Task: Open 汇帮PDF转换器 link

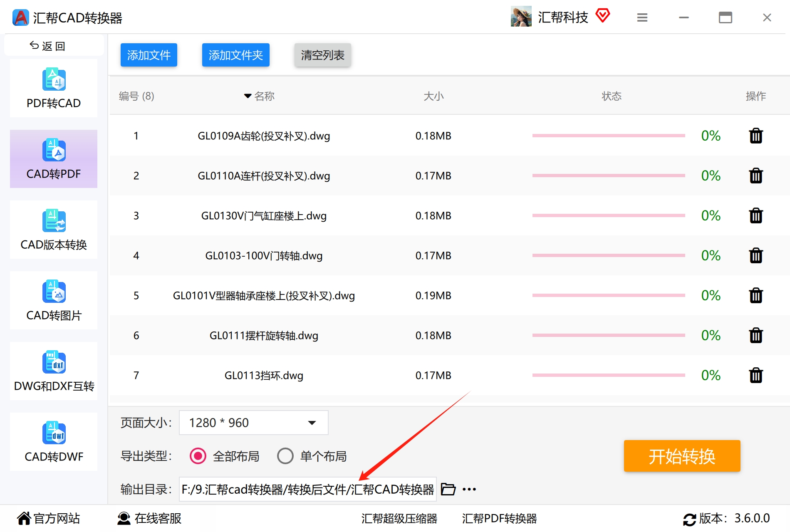Action: click(499, 518)
